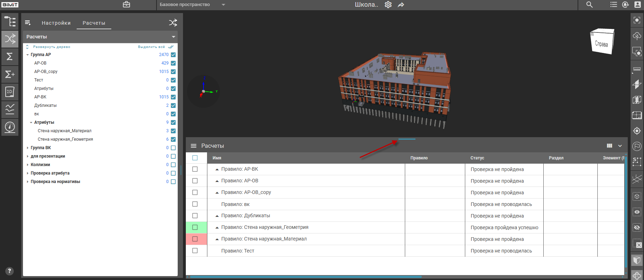Collapse the Правило: АР-ВК row

217,169
